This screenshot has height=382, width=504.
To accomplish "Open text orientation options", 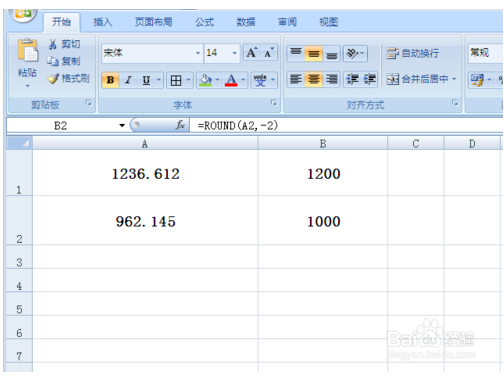I will pyautogui.click(x=355, y=53).
